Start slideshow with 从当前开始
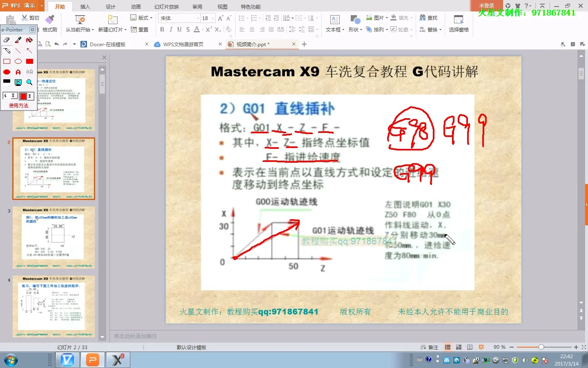Viewport: 588px width, 368px height. point(78,23)
